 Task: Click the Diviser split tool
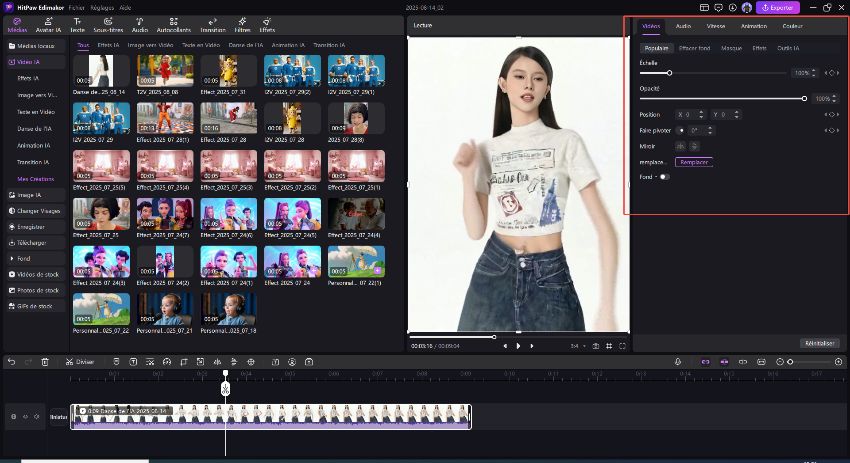click(x=80, y=362)
